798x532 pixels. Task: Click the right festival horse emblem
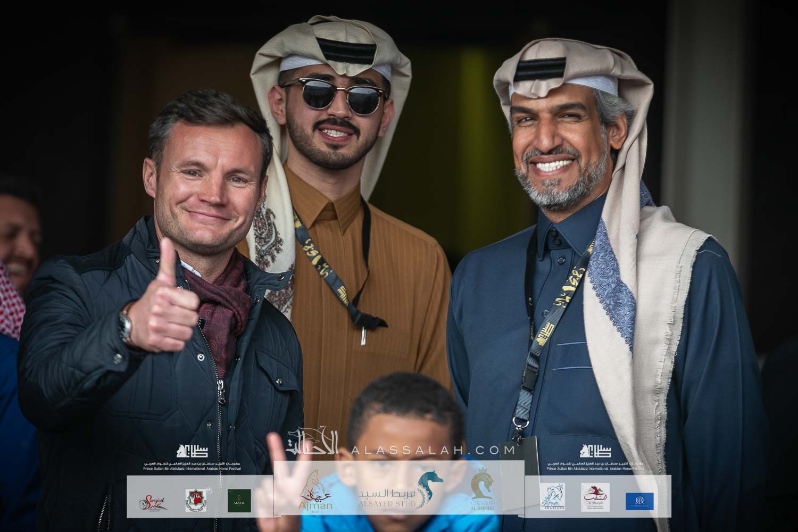click(596, 452)
